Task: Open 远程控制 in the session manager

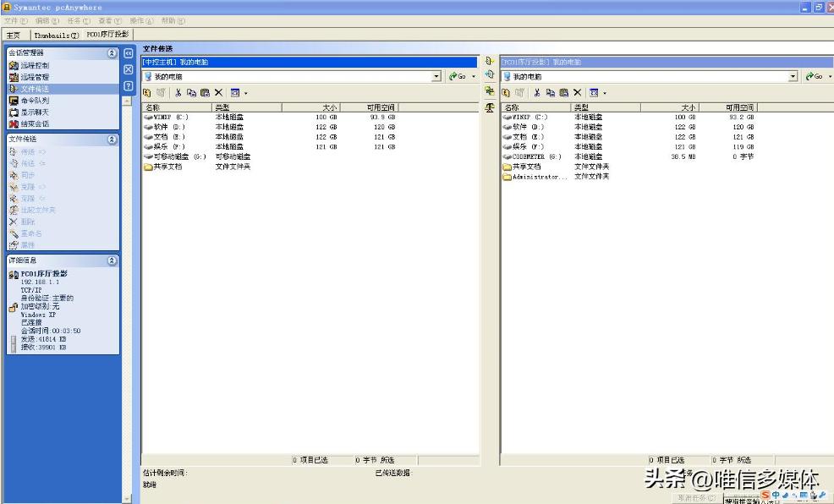Action: click(34, 65)
